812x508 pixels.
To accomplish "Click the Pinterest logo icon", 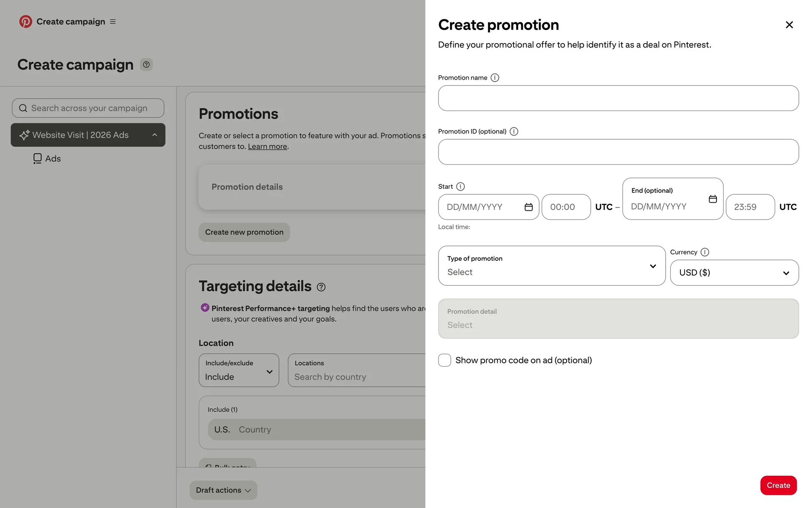I will point(25,22).
